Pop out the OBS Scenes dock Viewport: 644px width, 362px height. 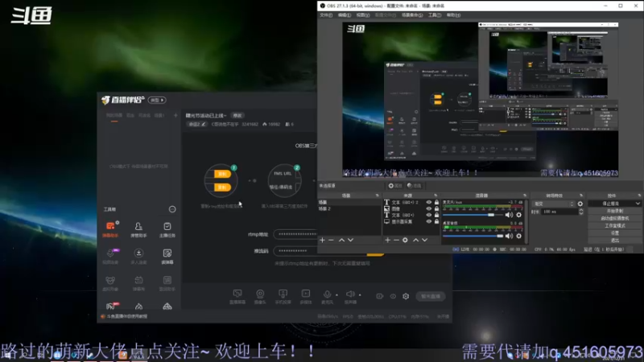point(377,195)
